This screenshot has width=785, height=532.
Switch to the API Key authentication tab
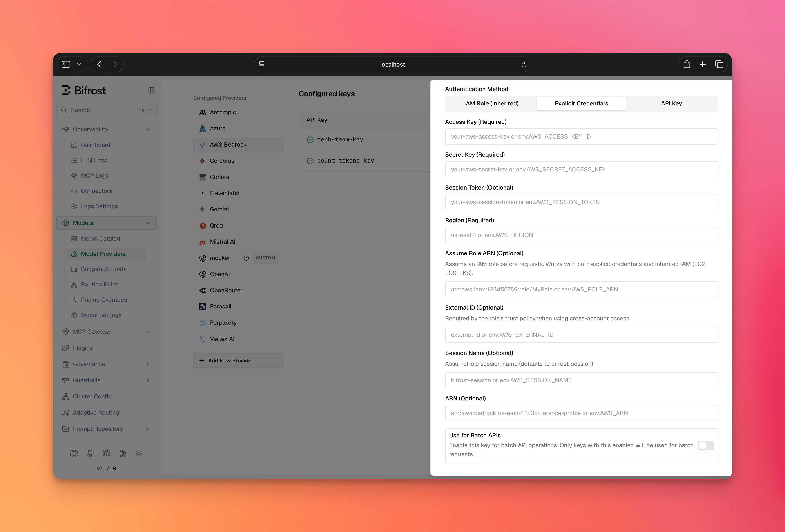click(671, 103)
